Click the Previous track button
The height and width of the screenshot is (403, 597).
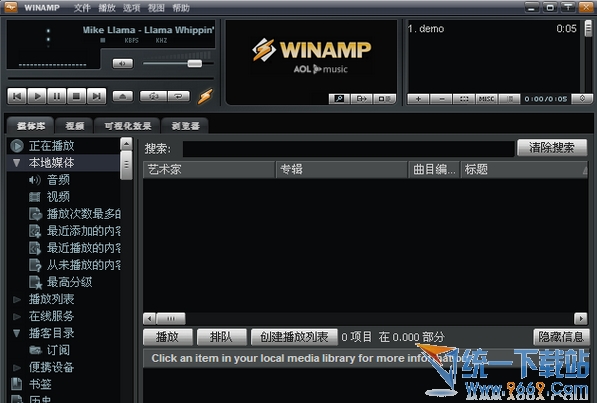(17, 96)
